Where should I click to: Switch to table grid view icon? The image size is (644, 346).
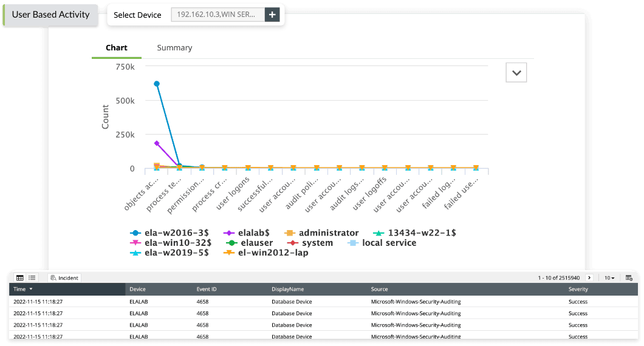pos(19,277)
